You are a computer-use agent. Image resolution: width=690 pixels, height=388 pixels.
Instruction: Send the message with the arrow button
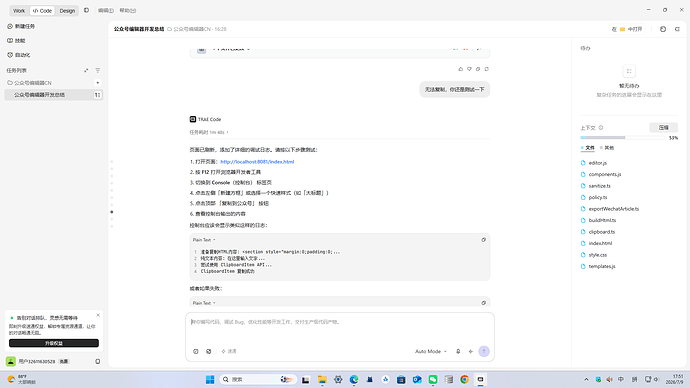pos(484,351)
